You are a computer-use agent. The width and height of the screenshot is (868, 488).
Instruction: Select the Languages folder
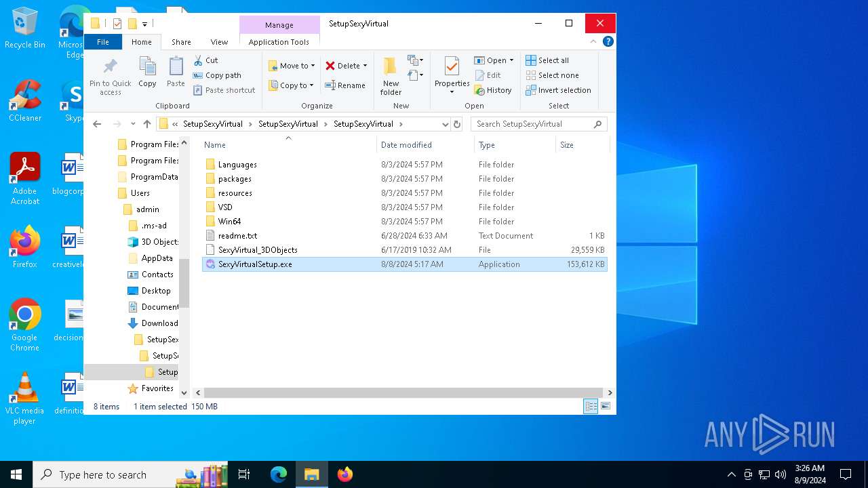[237, 165]
